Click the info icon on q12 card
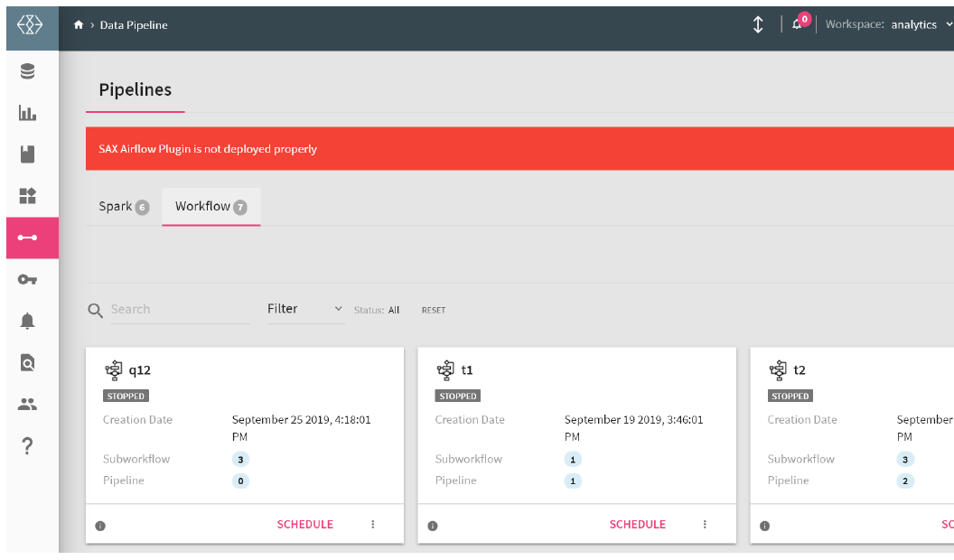Viewport: 954px width, 560px height. (x=100, y=526)
